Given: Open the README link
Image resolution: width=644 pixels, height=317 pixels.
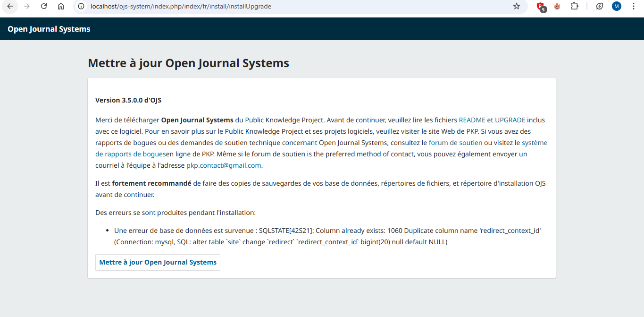Looking at the screenshot, I should pyautogui.click(x=472, y=120).
